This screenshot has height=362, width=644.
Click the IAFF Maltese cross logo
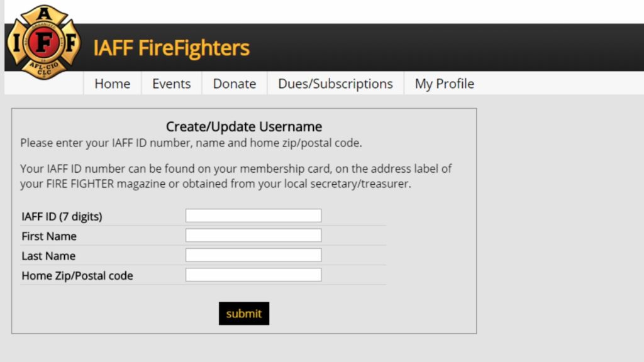[43, 43]
